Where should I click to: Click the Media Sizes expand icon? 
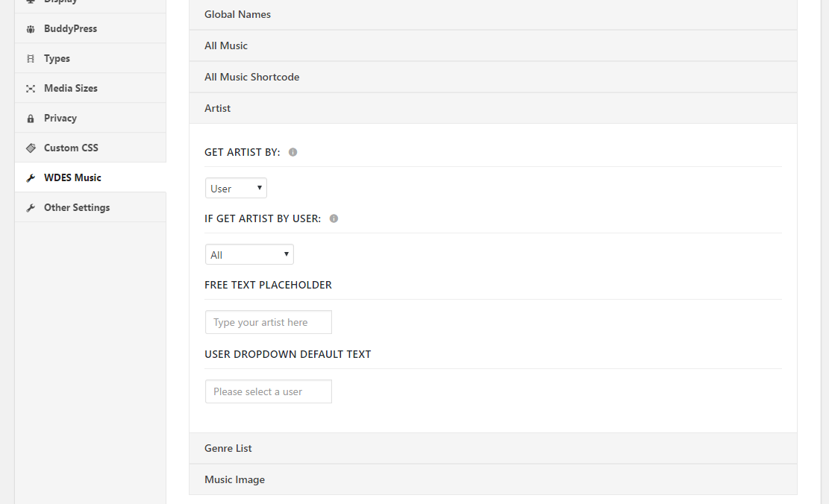click(31, 89)
